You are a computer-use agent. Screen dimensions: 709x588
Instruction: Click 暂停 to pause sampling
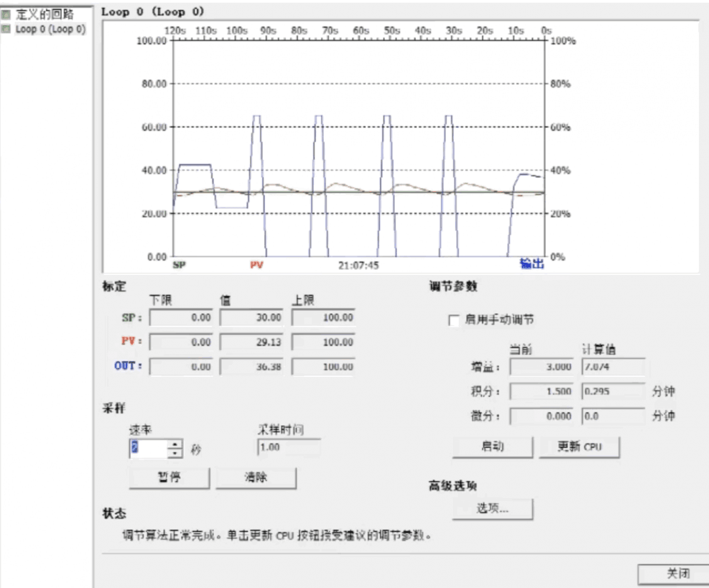(x=169, y=478)
